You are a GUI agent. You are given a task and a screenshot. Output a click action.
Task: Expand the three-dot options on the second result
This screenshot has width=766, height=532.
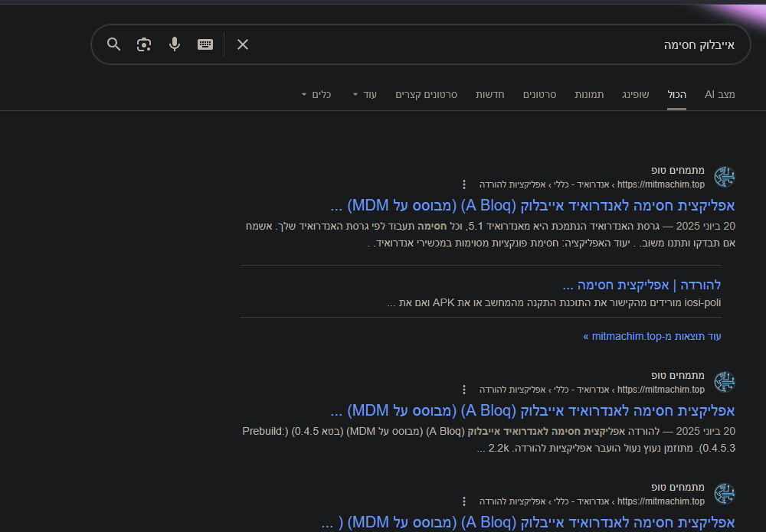coord(464,389)
